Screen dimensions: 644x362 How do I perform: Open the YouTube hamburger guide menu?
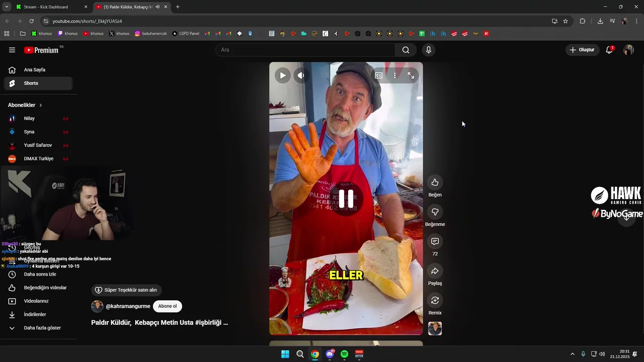(x=12, y=50)
